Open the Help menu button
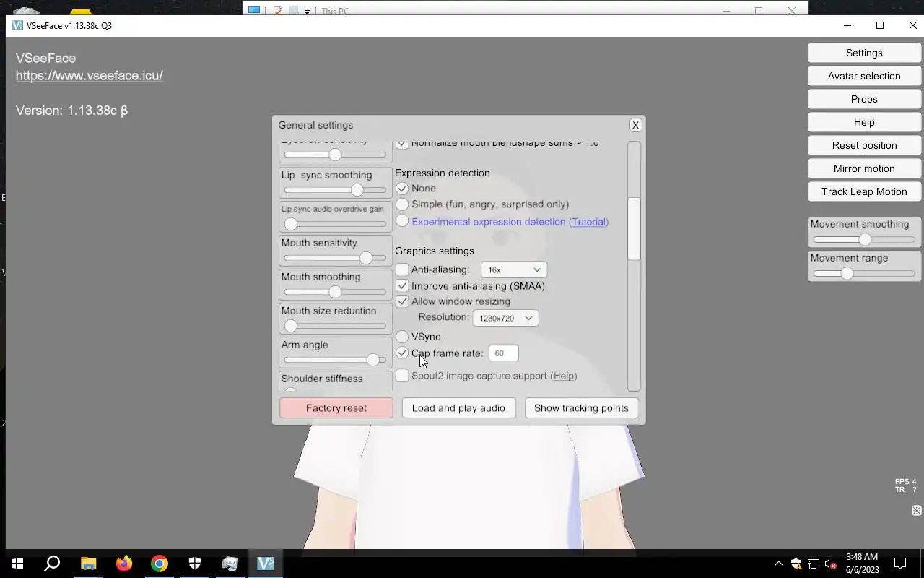 click(x=864, y=122)
